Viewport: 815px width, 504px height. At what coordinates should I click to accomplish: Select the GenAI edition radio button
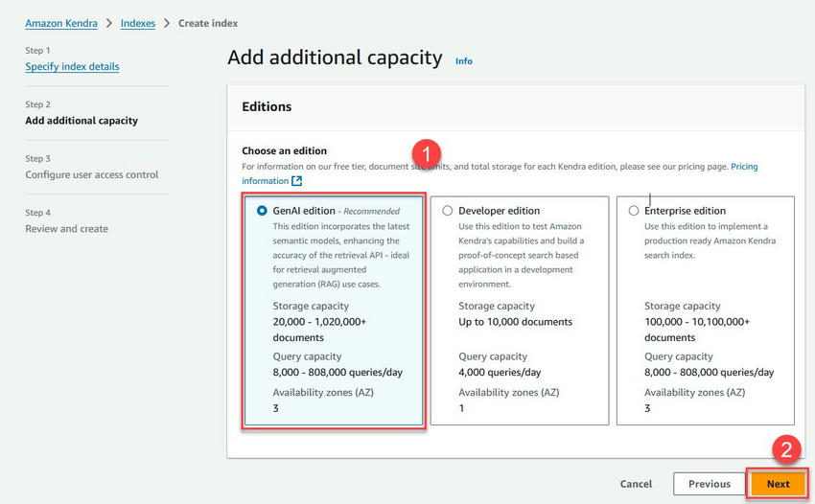tap(262, 211)
